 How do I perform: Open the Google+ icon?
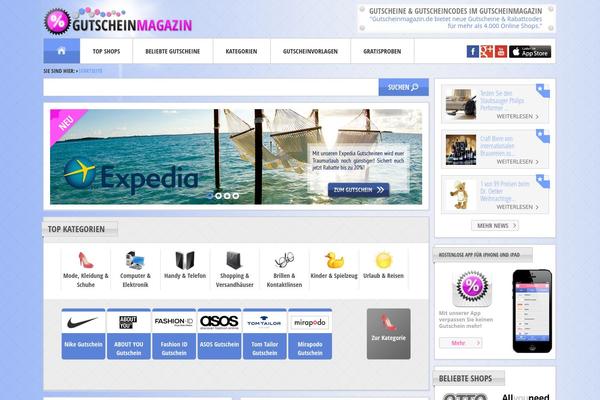pyautogui.click(x=487, y=51)
